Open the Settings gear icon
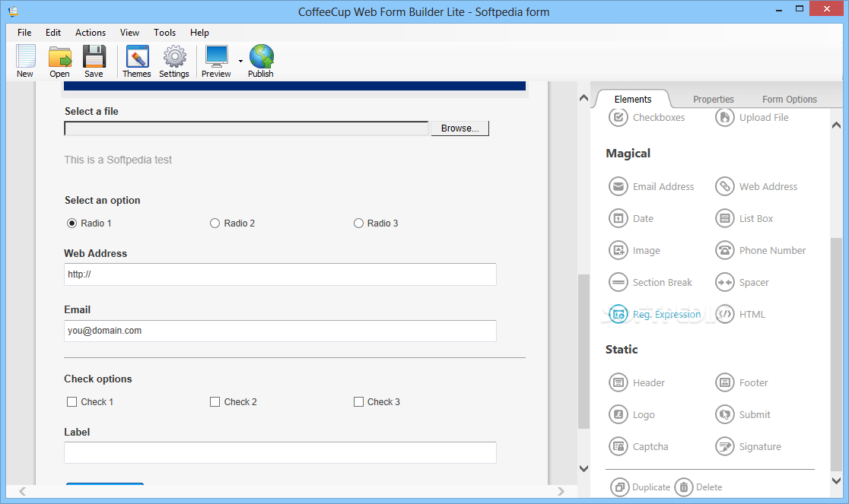849x504 pixels. pos(173,61)
